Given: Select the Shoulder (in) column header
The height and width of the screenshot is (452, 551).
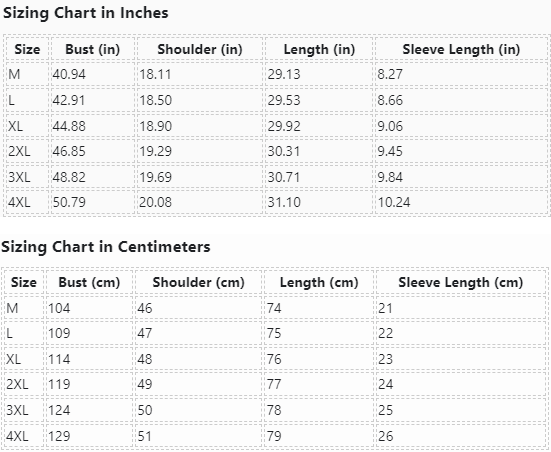Looking at the screenshot, I should (200, 49).
